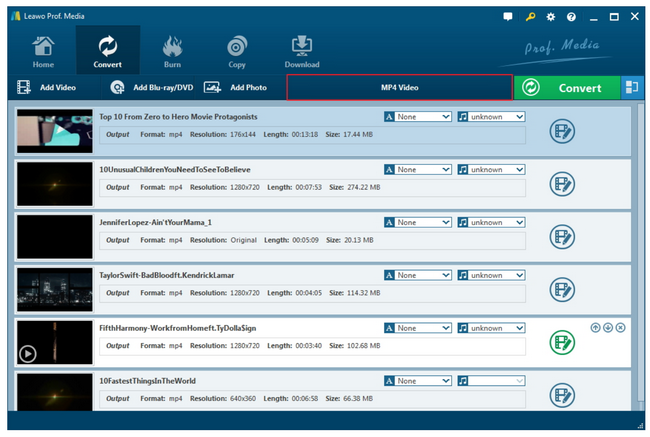Viewport: 650px width, 437px height.
Task: Select Top 10 From Zero to Hero thumbnail
Action: [x=55, y=131]
